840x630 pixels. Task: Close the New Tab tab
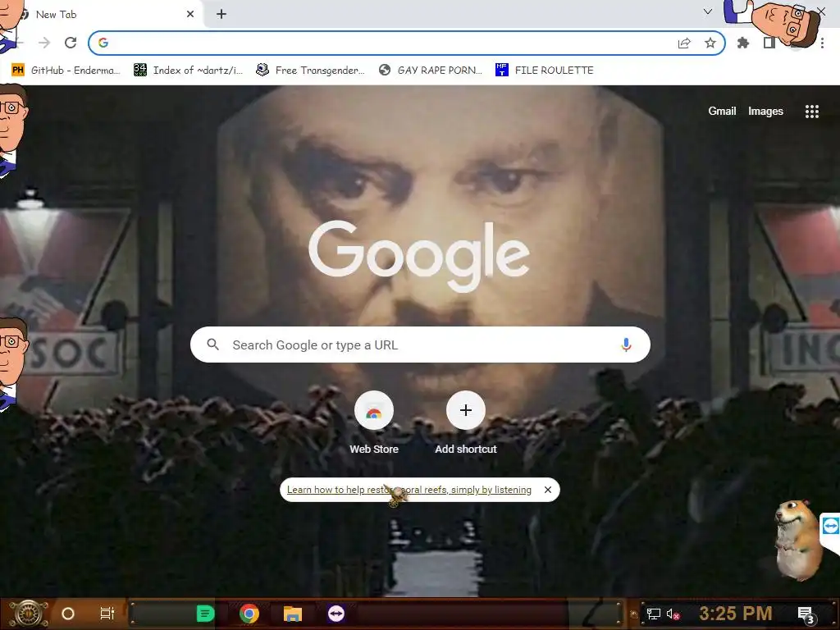tap(190, 15)
